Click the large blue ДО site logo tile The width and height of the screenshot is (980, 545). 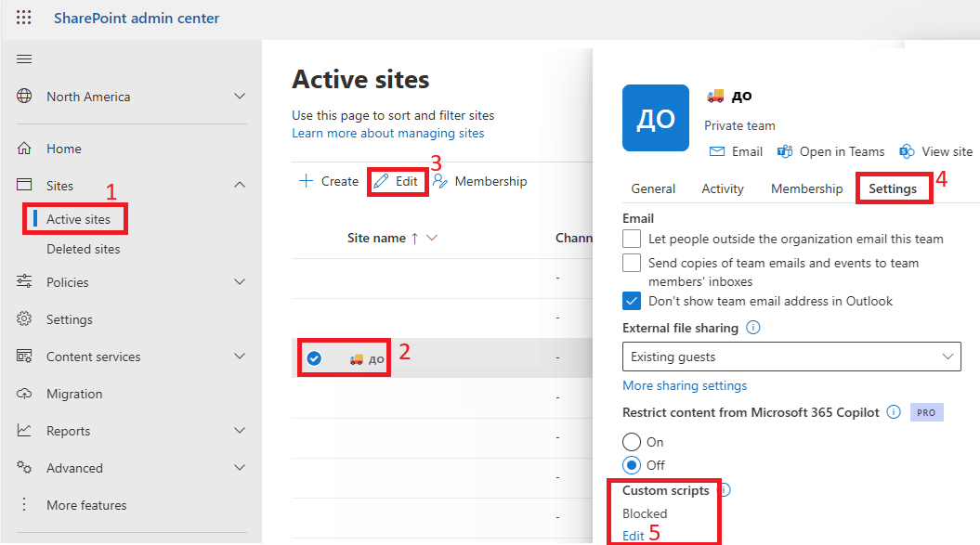tap(656, 118)
